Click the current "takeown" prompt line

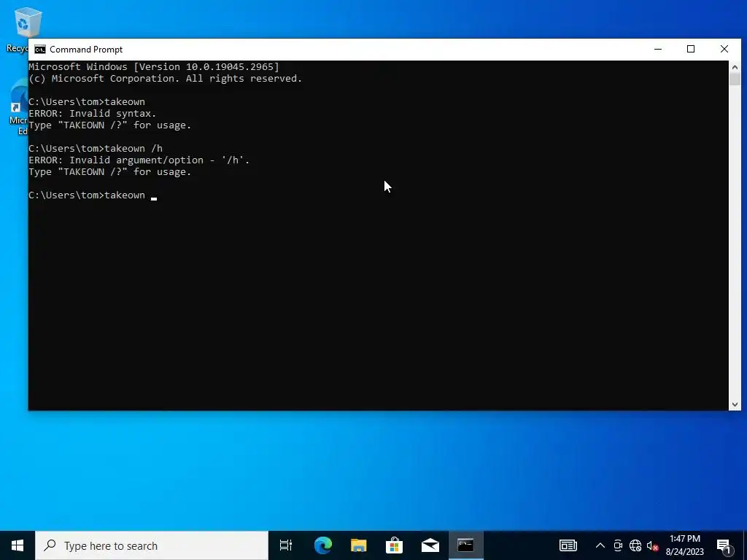coord(93,195)
